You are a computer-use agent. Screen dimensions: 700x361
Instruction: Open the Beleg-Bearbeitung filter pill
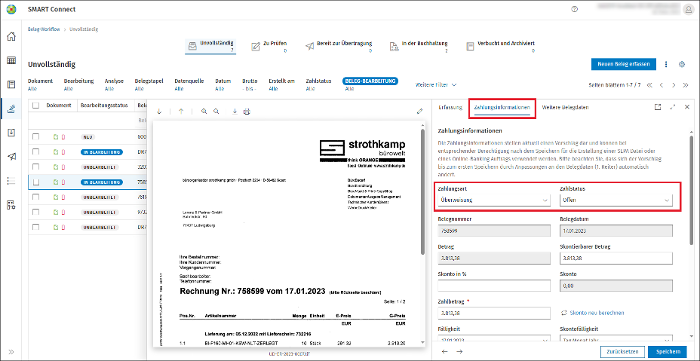(x=370, y=81)
